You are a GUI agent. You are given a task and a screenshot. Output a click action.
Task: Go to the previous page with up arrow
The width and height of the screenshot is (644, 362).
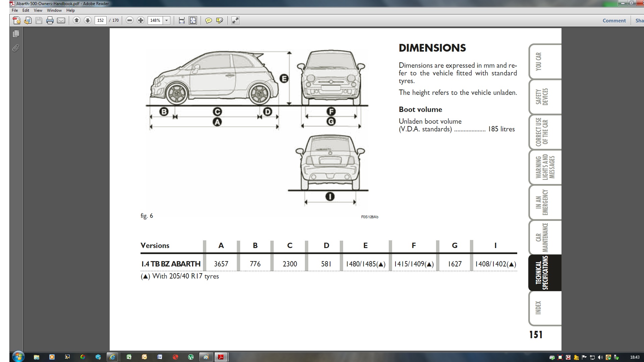pyautogui.click(x=76, y=20)
